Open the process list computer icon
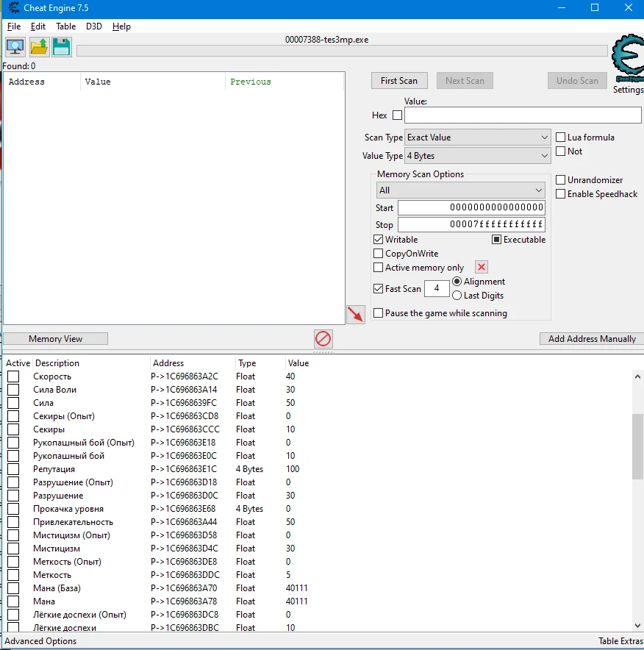This screenshot has width=644, height=650. click(15, 47)
